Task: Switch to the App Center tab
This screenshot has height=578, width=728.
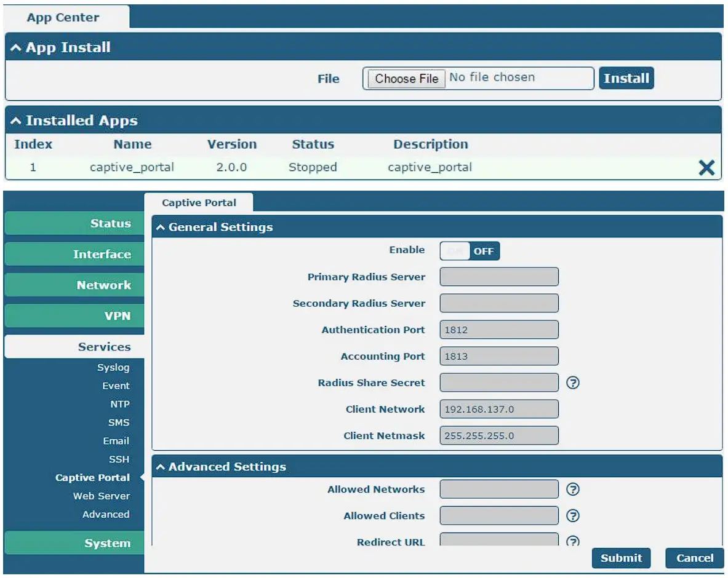Action: pos(63,17)
